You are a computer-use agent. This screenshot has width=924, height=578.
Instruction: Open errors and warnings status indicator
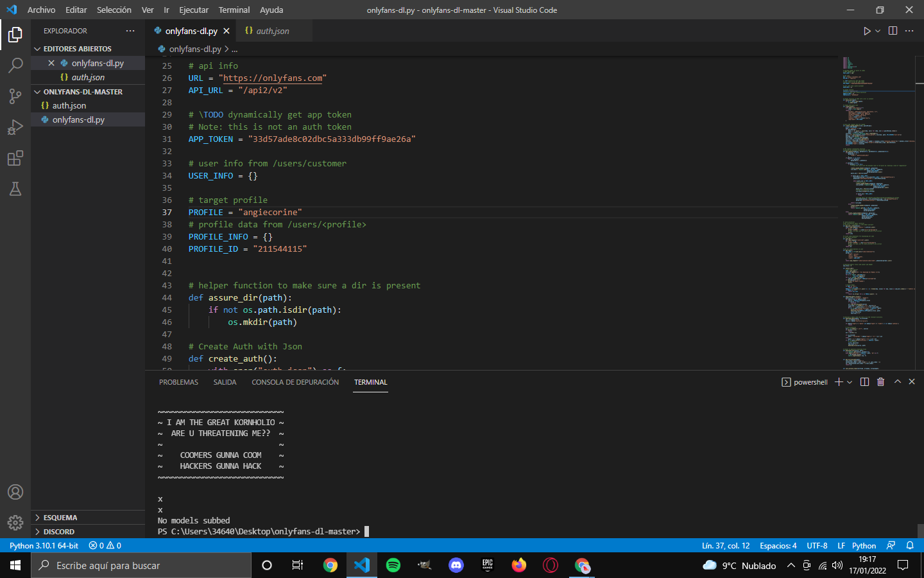105,545
